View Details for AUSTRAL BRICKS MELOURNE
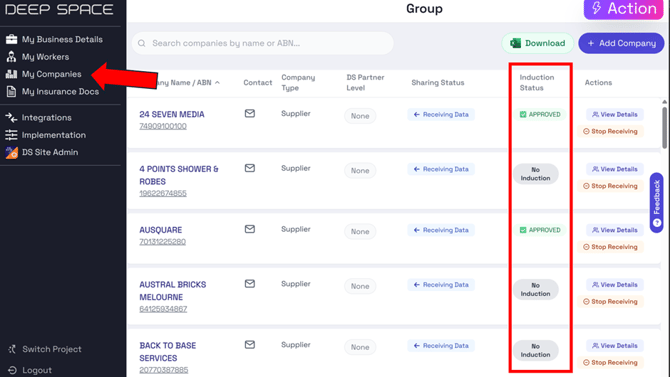Screen dimensions: 670x377 614,285
